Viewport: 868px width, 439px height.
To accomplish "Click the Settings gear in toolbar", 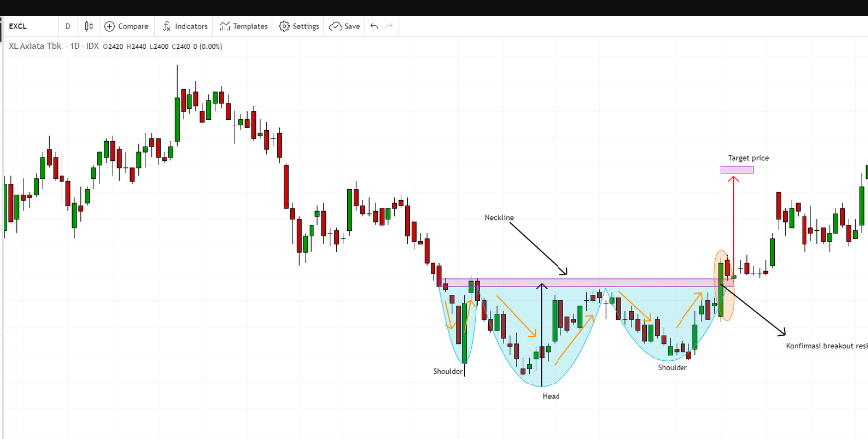I will (x=299, y=26).
